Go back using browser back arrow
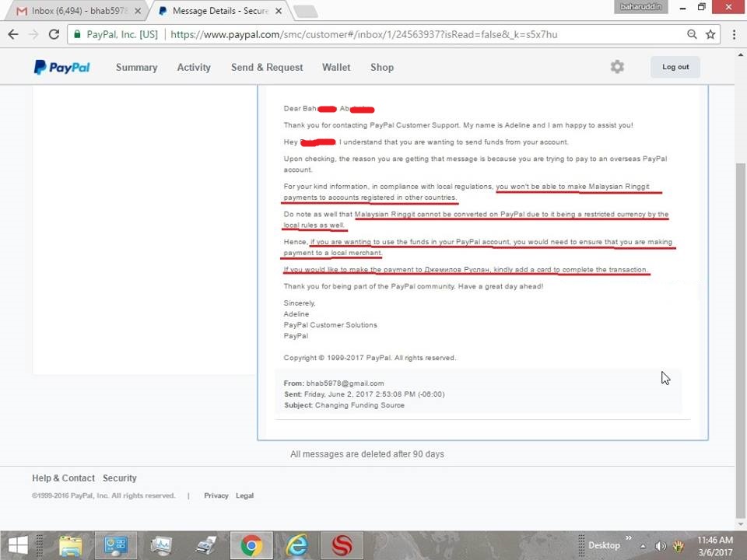Viewport: 747px width, 560px height. click(x=13, y=34)
